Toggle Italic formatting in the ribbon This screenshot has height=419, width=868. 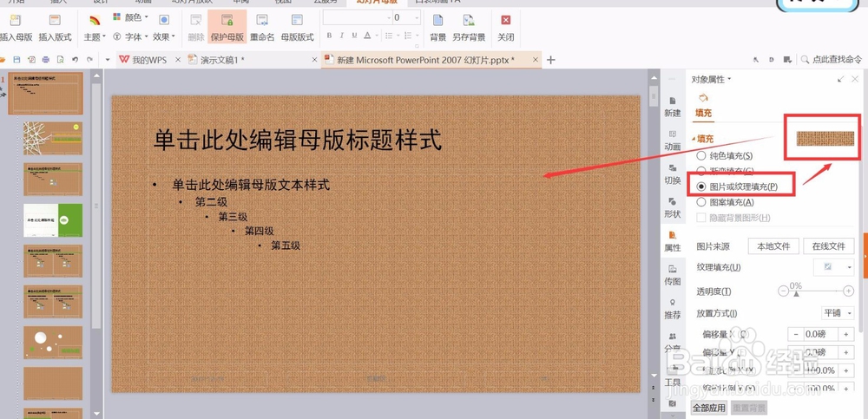(341, 36)
